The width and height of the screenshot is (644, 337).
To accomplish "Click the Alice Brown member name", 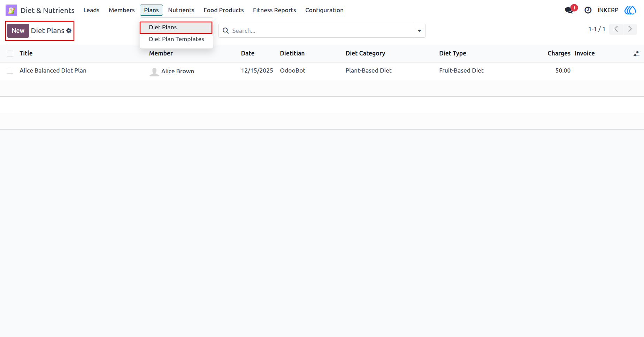I will click(178, 71).
